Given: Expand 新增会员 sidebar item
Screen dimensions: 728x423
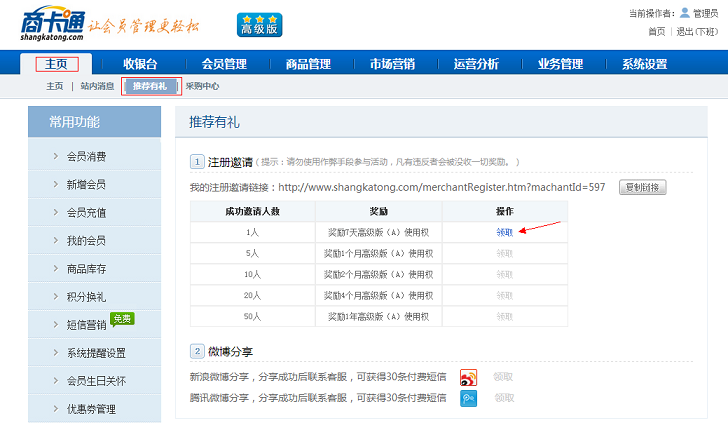Looking at the screenshot, I should (86, 184).
